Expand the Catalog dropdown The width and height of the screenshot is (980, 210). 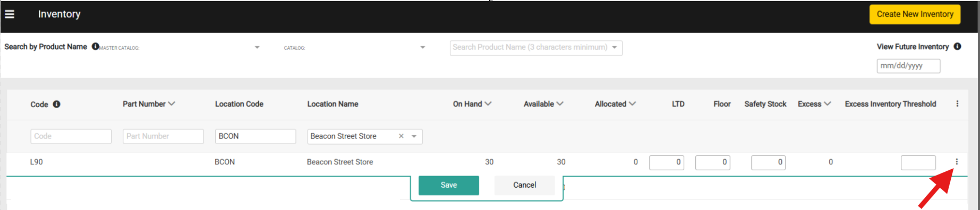pos(423,47)
